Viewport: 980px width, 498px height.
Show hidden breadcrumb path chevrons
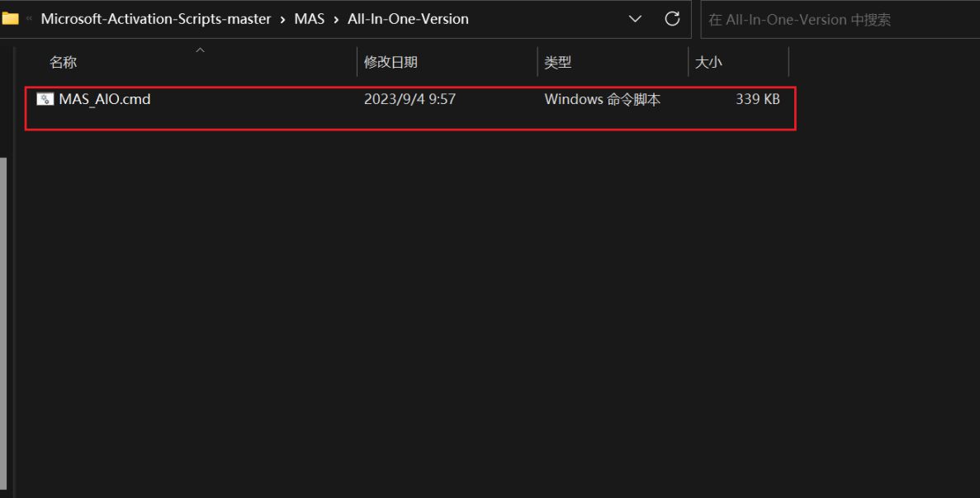(29, 19)
